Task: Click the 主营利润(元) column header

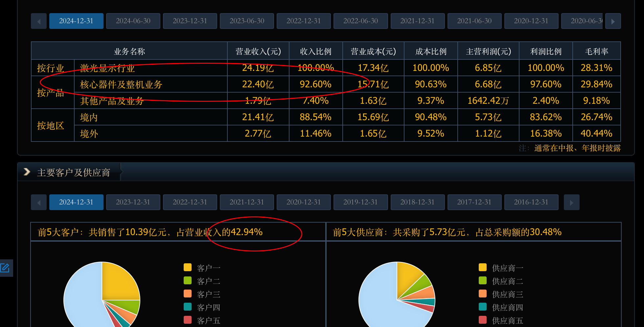Action: point(488,52)
